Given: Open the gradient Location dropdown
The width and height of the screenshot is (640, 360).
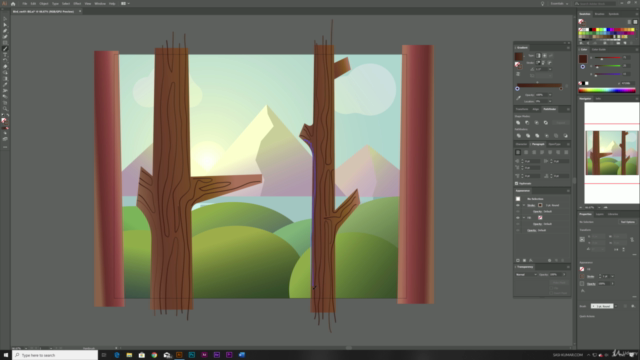Looking at the screenshot, I should tap(550, 101).
